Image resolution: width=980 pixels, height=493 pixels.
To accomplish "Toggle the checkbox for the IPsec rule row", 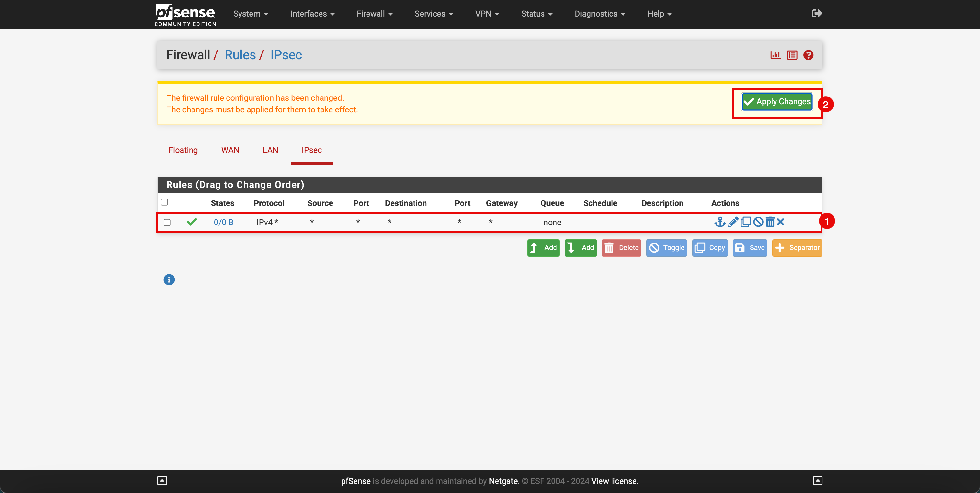I will click(167, 222).
